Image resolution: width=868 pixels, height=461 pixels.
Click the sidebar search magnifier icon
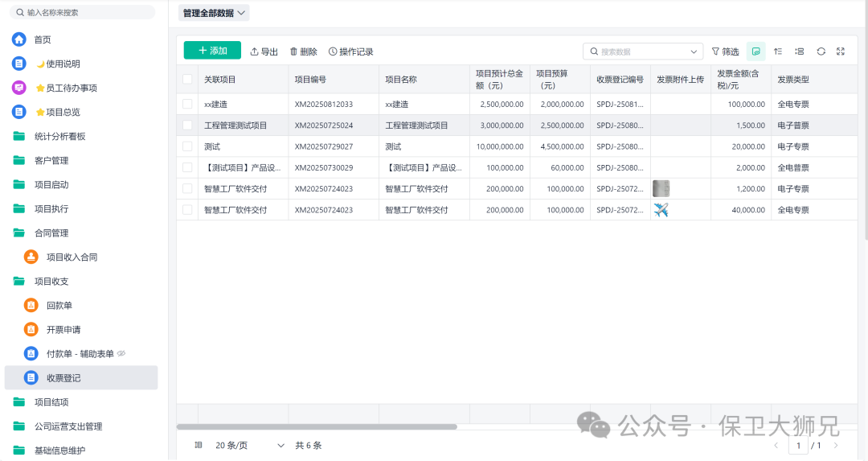20,12
